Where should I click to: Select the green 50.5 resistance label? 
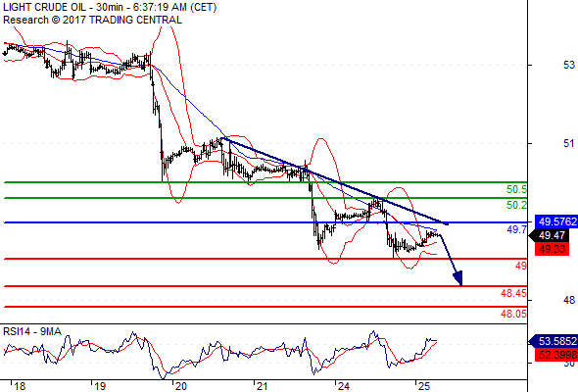pos(516,190)
